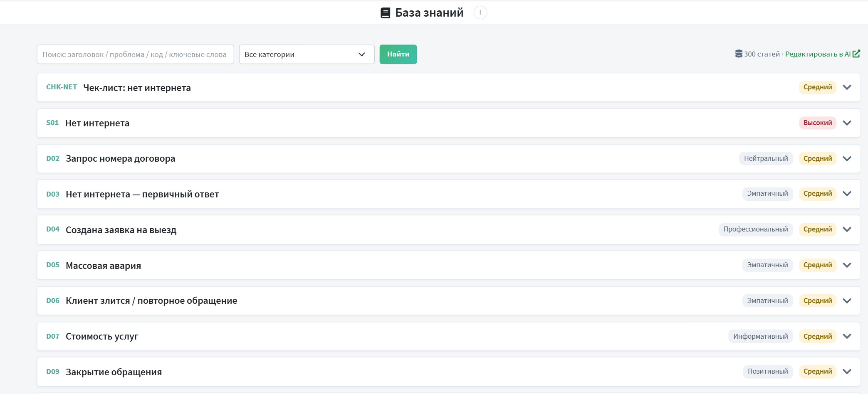Click the Найти button
Viewport: 868px width, 394px height.
(398, 54)
